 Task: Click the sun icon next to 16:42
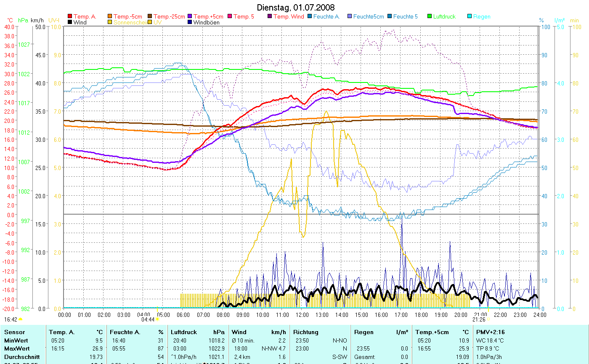pos(20,319)
